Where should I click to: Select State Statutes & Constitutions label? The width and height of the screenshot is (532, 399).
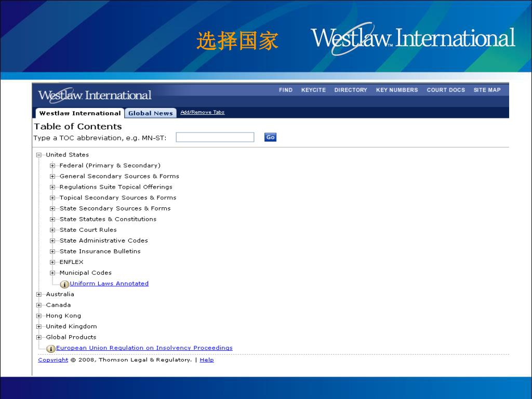(108, 219)
